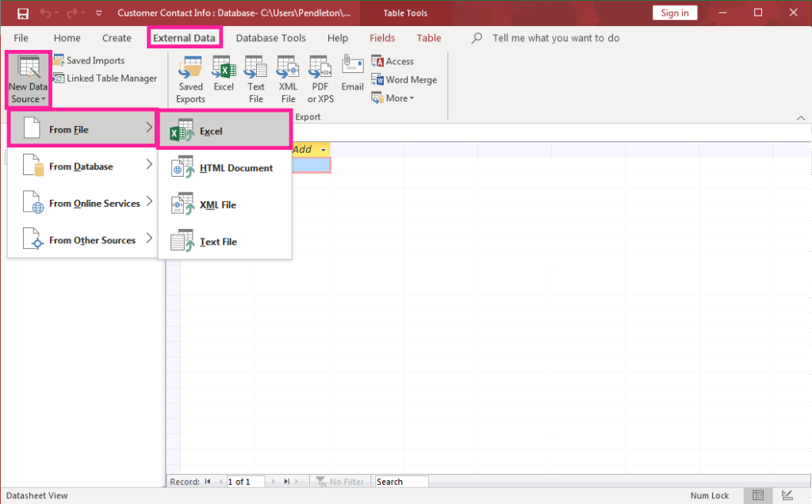Open the Saved Exports dialog
The width and height of the screenshot is (812, 504).
pyautogui.click(x=190, y=78)
